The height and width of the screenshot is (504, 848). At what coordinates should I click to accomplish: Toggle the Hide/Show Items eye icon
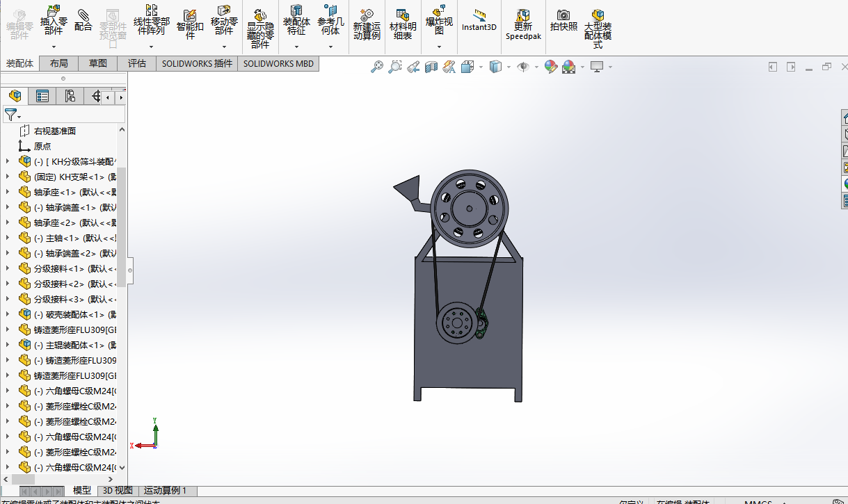(x=523, y=67)
